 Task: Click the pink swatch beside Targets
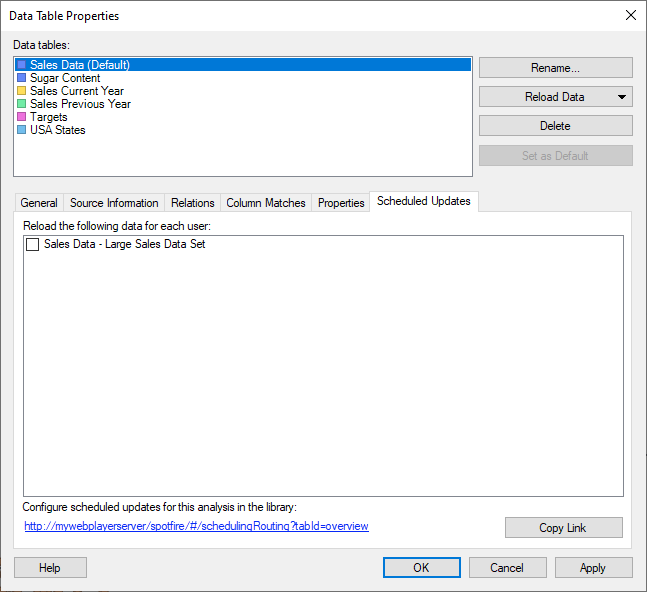pos(21,117)
